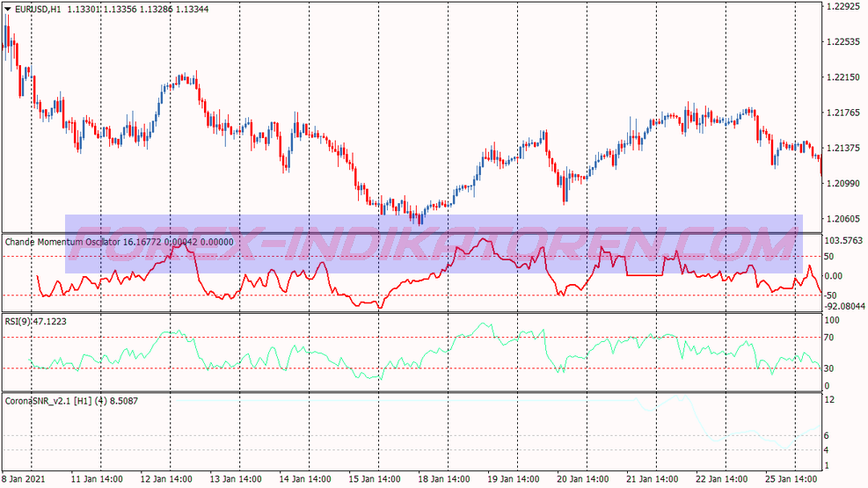Click the 22 Jan 14:00 time marker
Image resolution: width=868 pixels, height=488 pixels.
(721, 479)
